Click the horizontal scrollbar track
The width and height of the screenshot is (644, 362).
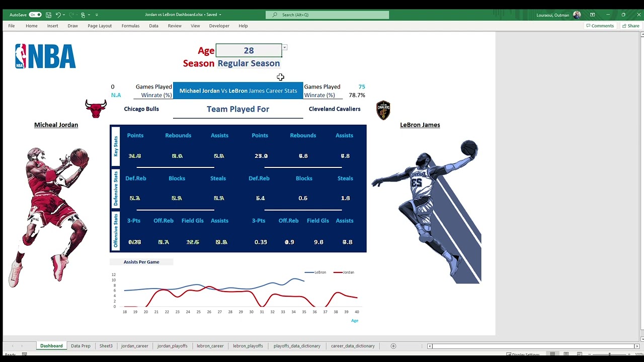click(533, 346)
